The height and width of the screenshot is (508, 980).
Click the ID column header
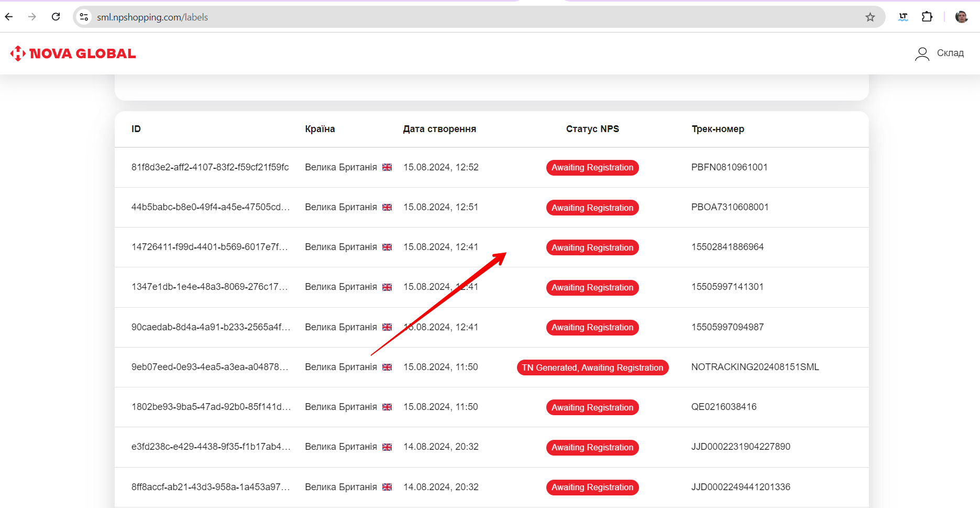[136, 129]
